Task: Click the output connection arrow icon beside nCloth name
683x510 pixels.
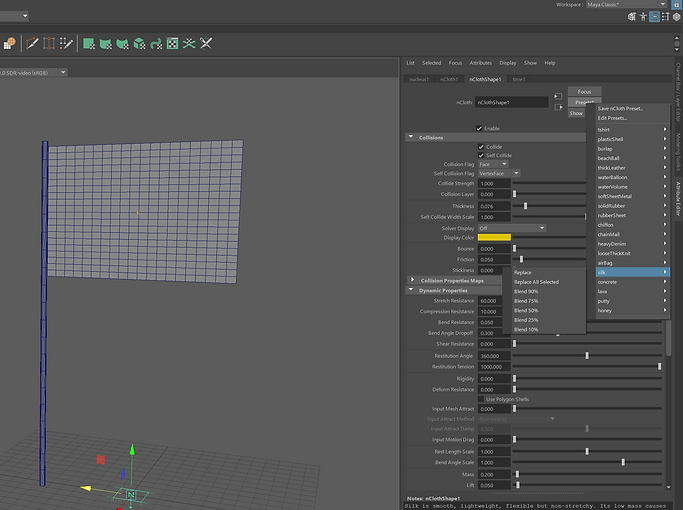Action: 558,107
